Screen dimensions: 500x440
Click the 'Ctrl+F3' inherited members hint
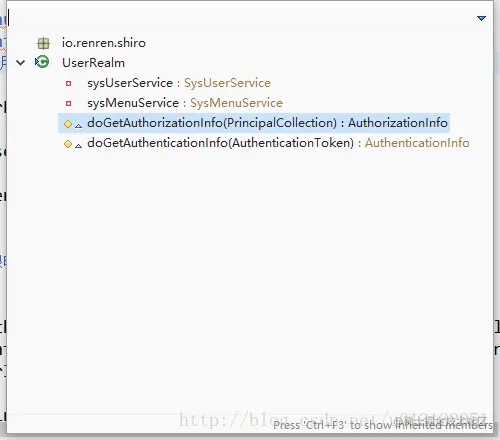click(x=383, y=425)
